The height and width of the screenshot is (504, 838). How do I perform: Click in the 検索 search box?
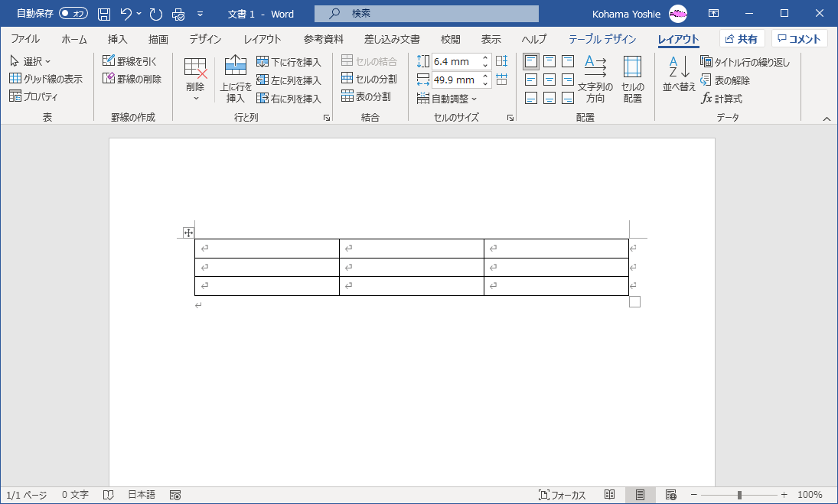coord(426,13)
